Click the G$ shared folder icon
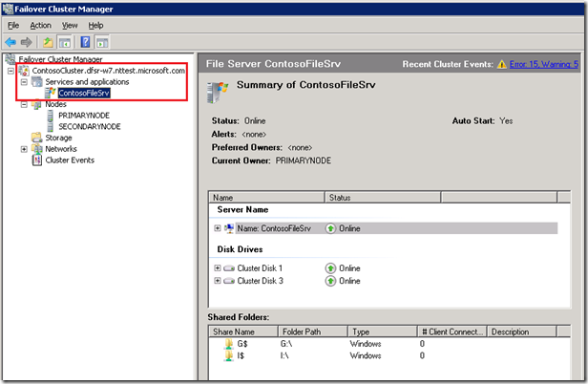This screenshot has height=384, width=588. (229, 344)
